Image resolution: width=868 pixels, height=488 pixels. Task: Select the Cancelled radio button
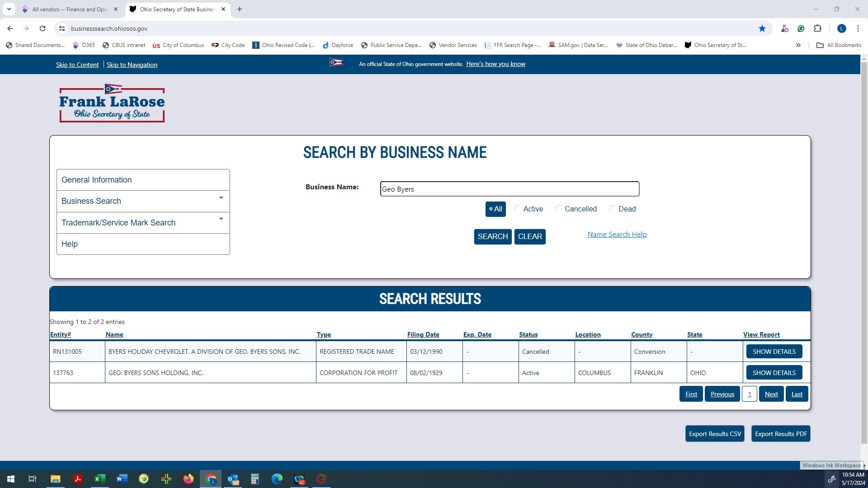click(559, 209)
